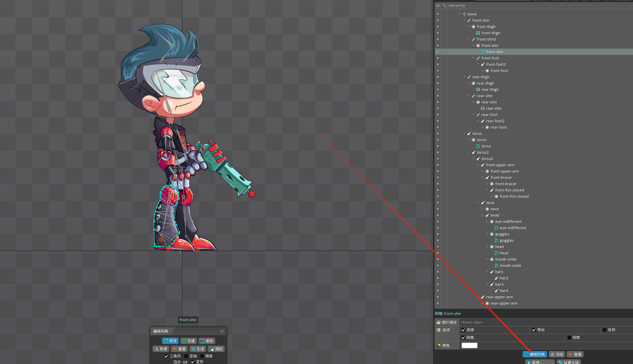Viewport: 633px width, 364px height.
Task: Toggle visibility dot for torso bone row
Action: 438,133
